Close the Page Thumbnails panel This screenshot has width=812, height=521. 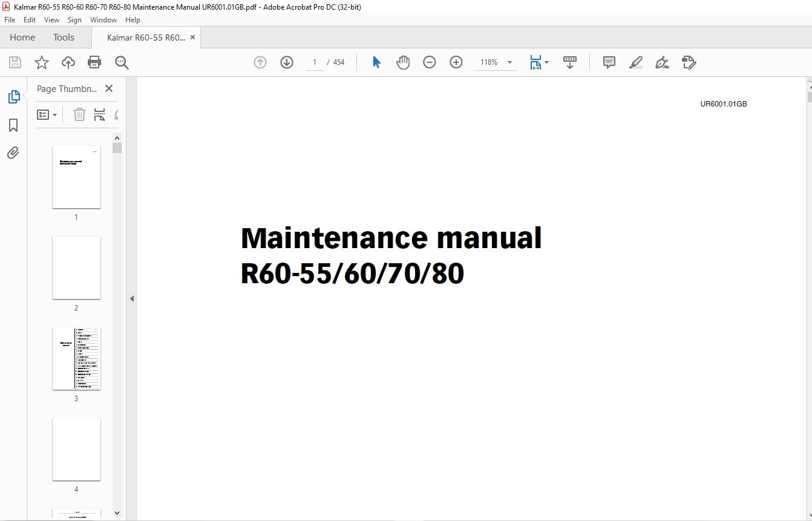point(109,88)
